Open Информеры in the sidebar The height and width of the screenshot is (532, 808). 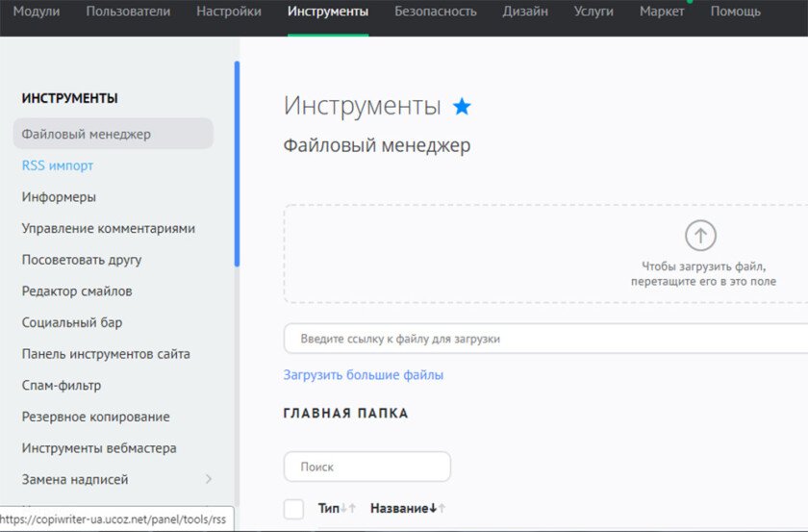click(x=59, y=197)
